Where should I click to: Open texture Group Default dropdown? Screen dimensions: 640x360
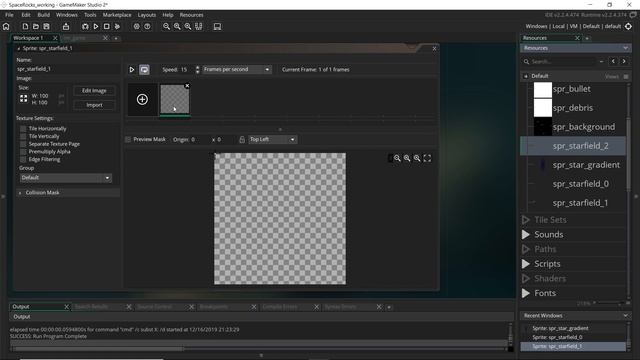(65, 178)
